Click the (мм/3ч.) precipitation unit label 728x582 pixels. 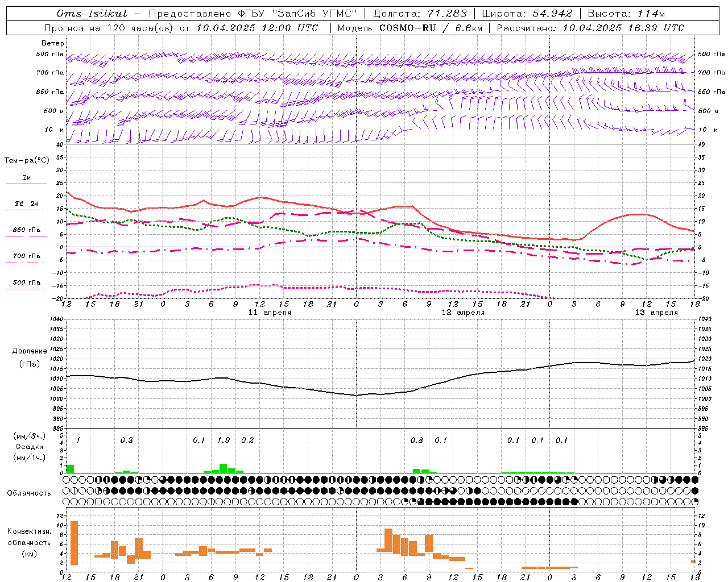tap(29, 436)
